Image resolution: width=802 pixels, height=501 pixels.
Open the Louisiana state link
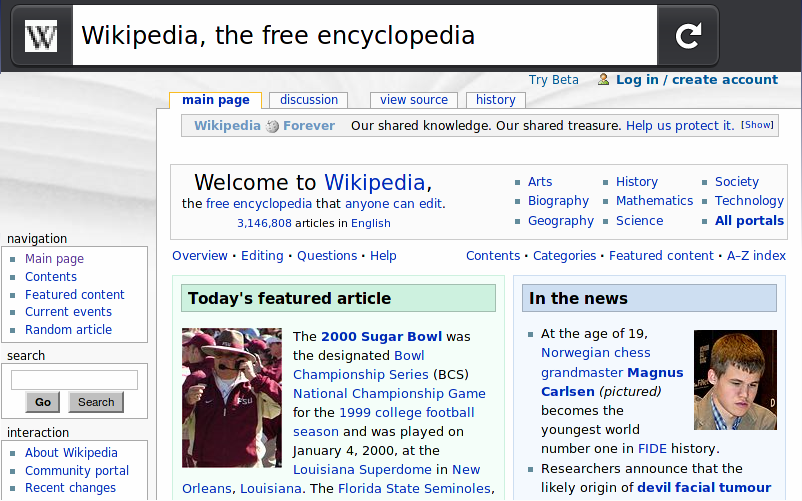(x=271, y=489)
